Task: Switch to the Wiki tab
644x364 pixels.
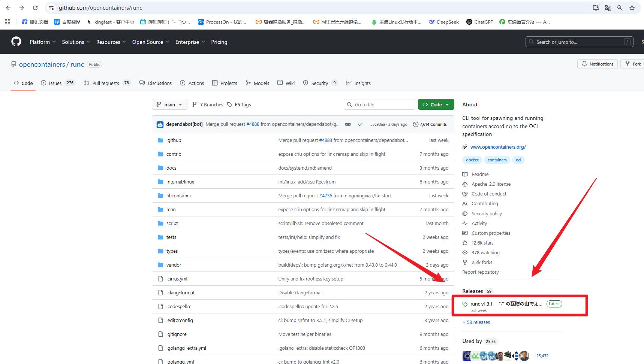Action: click(x=286, y=83)
